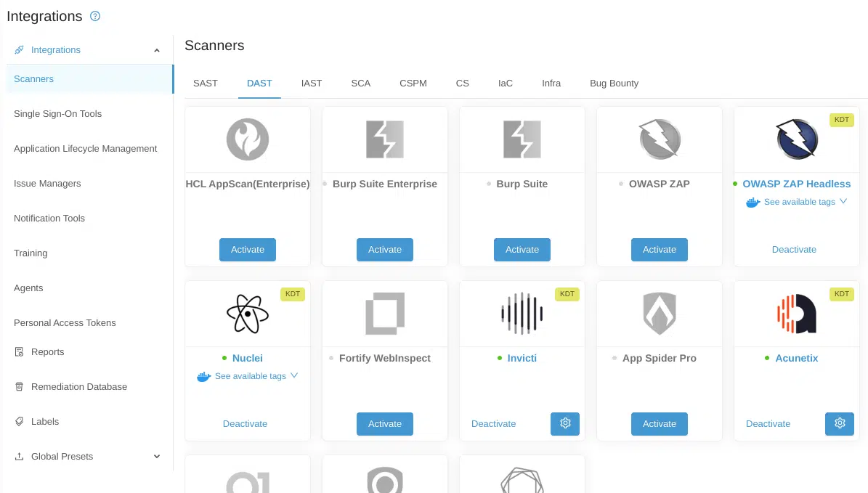Activate App Spider Pro

660,424
